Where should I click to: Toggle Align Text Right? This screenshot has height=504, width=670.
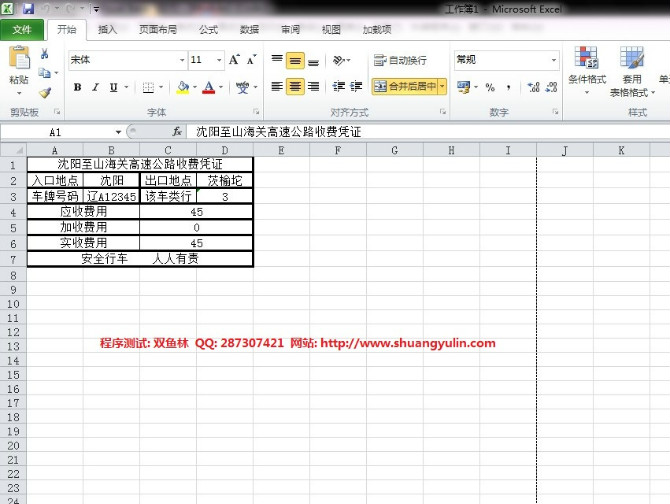coord(313,87)
